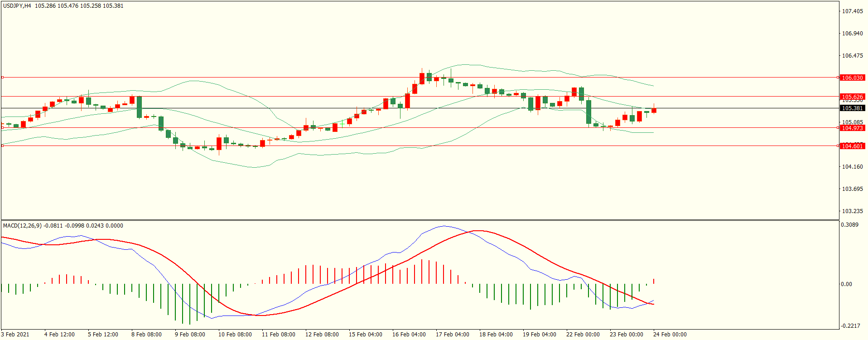Click the latest red candle at chart's right edge

pos(654,110)
